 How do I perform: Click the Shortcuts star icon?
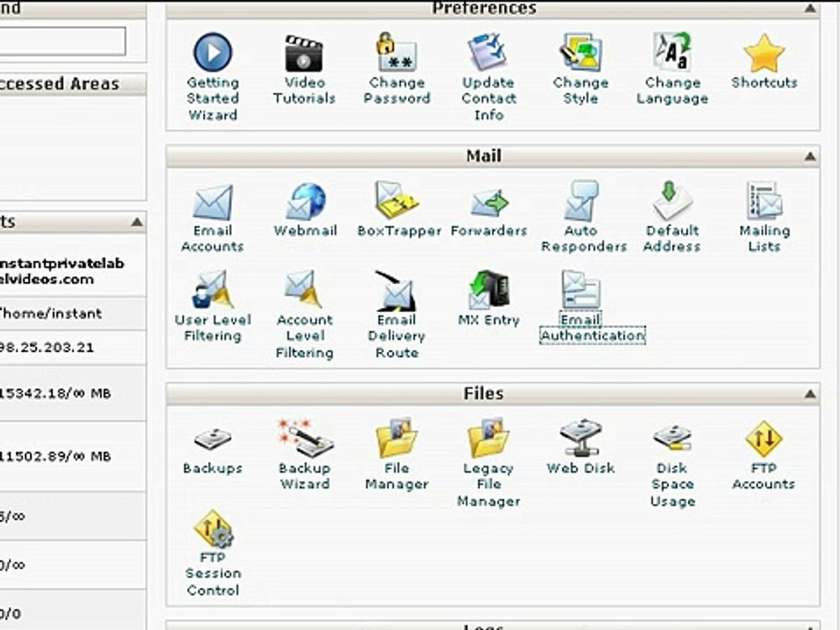coord(764,53)
